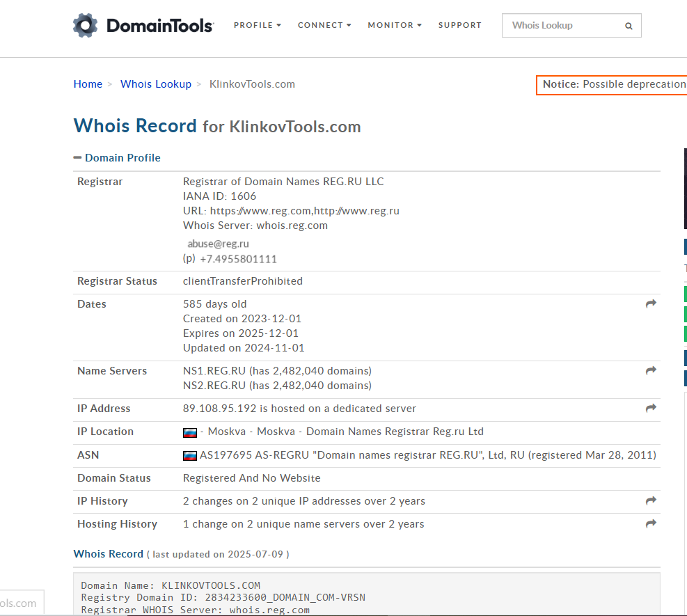The width and height of the screenshot is (687, 616).
Task: Click the Whois Server: whois.reg.com line
Action: pos(255,226)
